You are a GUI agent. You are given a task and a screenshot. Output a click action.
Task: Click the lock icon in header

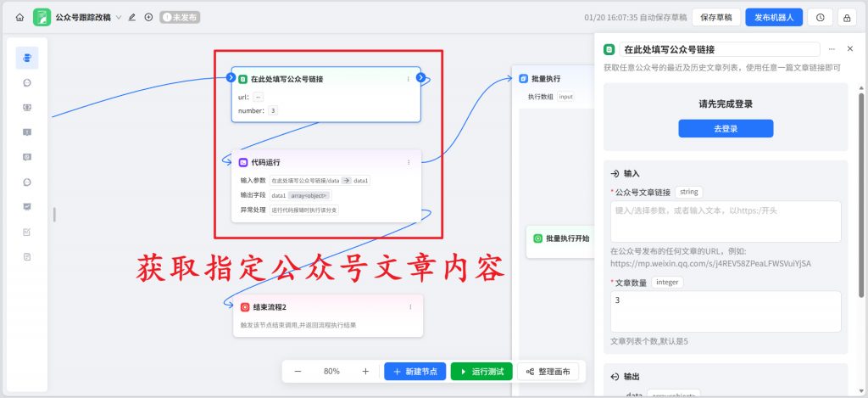click(847, 17)
